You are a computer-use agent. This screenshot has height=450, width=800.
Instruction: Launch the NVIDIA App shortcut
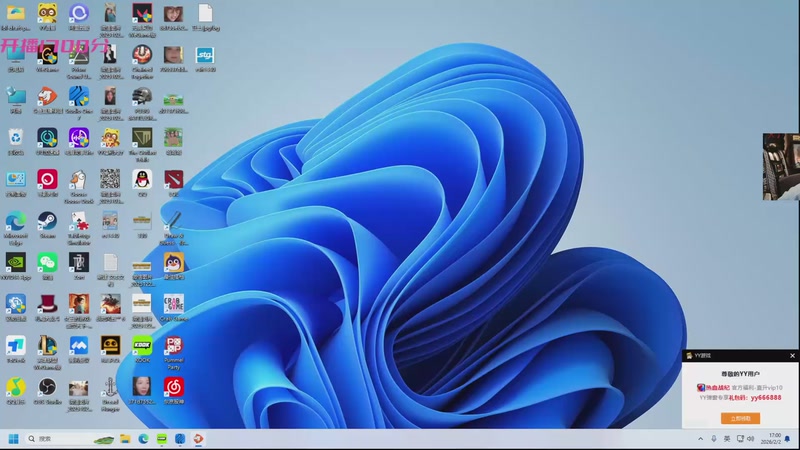coord(16,263)
